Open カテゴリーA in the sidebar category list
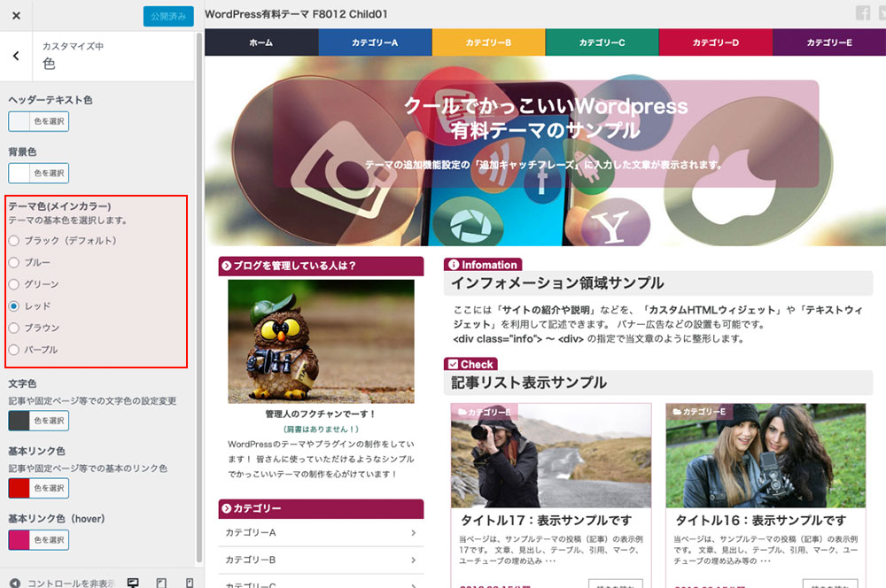Image resolution: width=886 pixels, height=588 pixels. (x=321, y=532)
